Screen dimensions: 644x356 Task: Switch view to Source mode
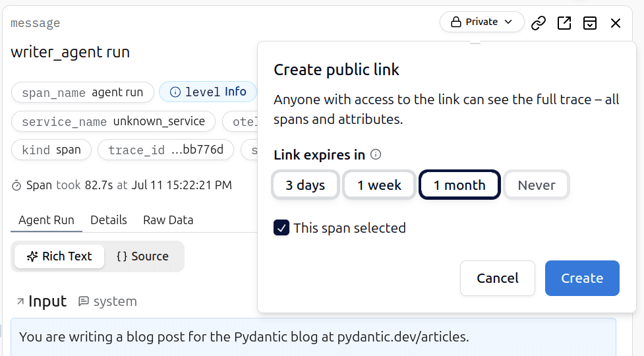coord(142,256)
